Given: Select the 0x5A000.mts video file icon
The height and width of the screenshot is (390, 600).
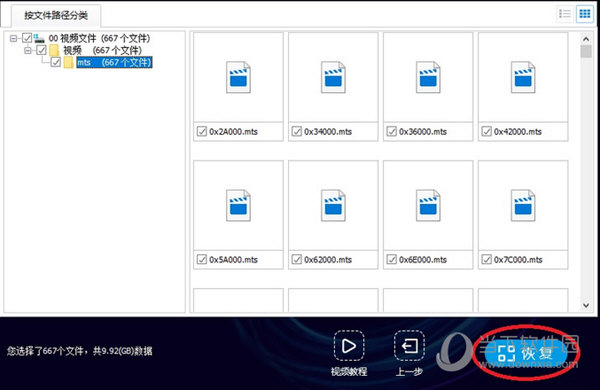Looking at the screenshot, I should 238,205.
